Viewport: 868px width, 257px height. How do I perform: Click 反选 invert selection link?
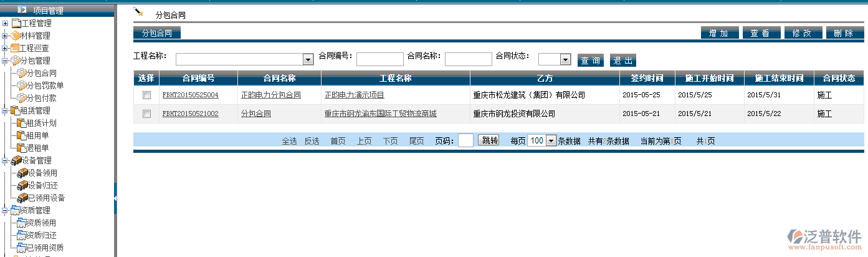(312, 141)
